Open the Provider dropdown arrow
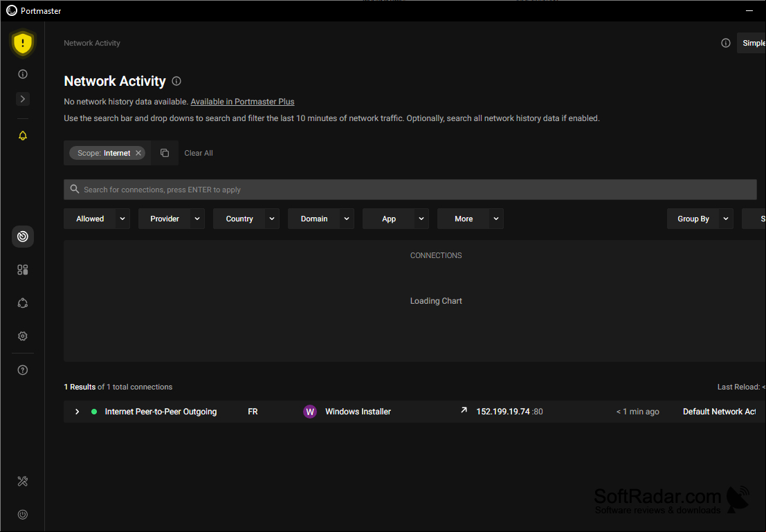This screenshot has height=532, width=766. coord(197,219)
